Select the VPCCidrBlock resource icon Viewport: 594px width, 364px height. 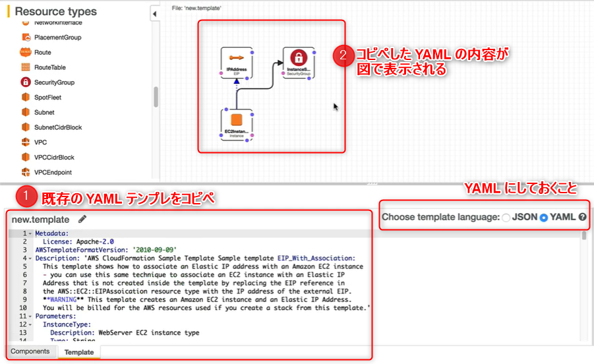coord(25,157)
